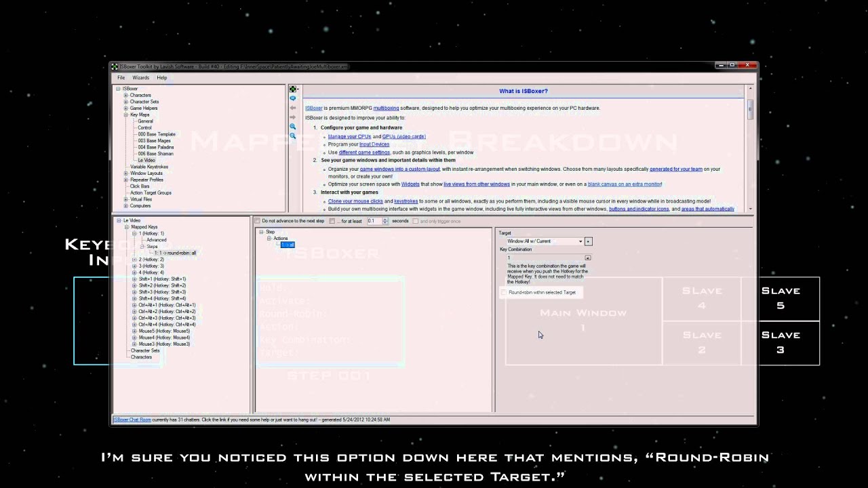868x488 pixels.
Task: Follow the 'Manage your CPUs' link
Action: 349,136
